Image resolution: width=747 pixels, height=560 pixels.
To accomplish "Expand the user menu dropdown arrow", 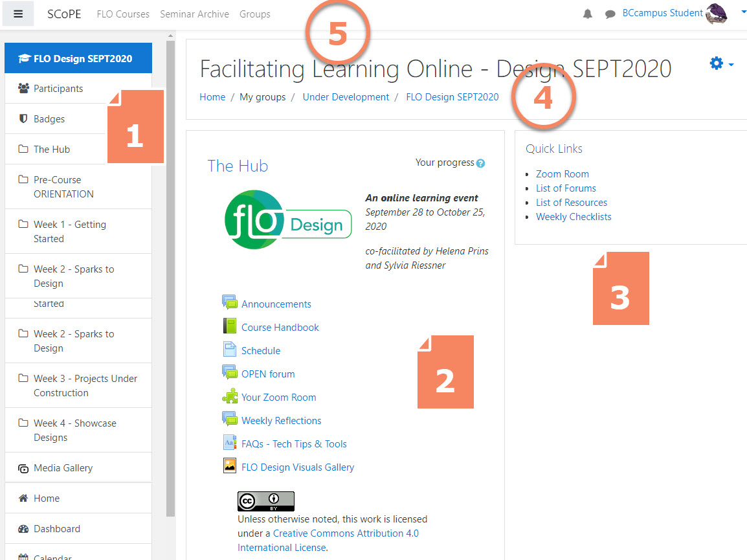I will (x=743, y=12).
